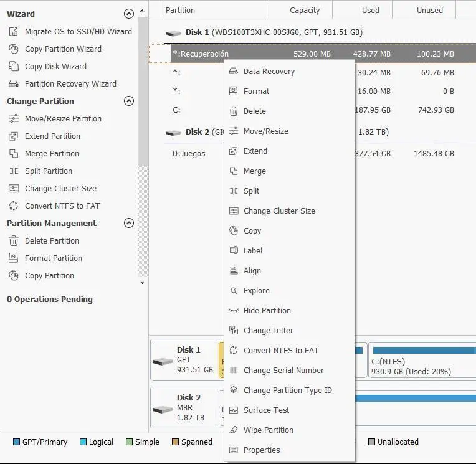The image size is (476, 464).
Task: Click the Partition Recovery Wizard icon
Action: tap(14, 83)
